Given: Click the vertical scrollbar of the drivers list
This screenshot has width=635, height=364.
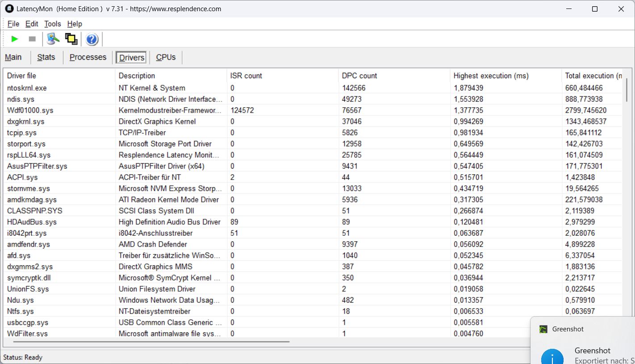Looking at the screenshot, I should pyautogui.click(x=627, y=89).
